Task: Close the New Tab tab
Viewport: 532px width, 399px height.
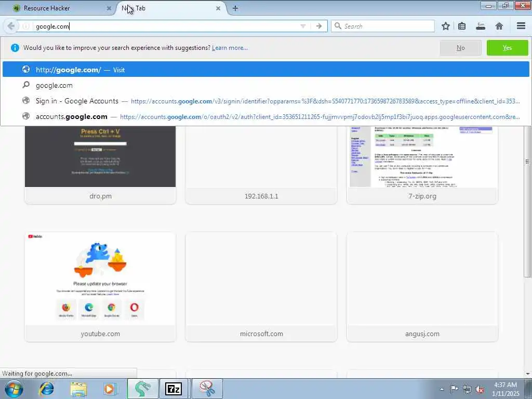Action: [x=218, y=8]
